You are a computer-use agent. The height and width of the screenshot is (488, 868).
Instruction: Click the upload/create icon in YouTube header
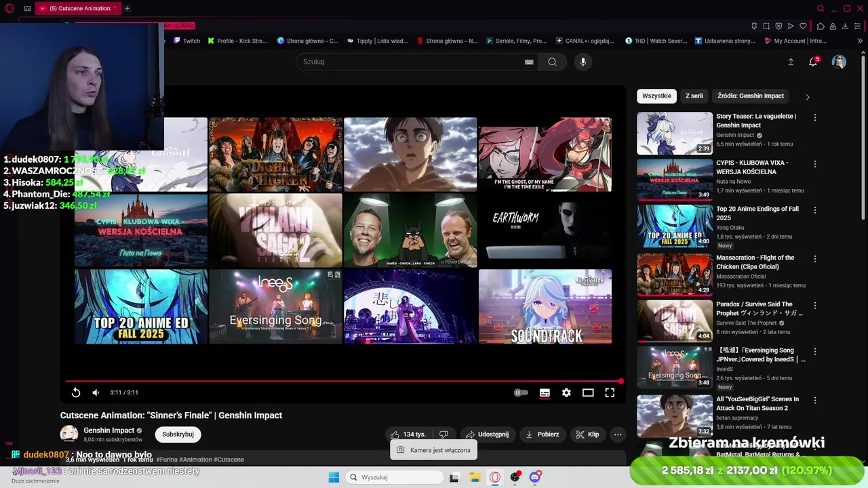coord(791,62)
